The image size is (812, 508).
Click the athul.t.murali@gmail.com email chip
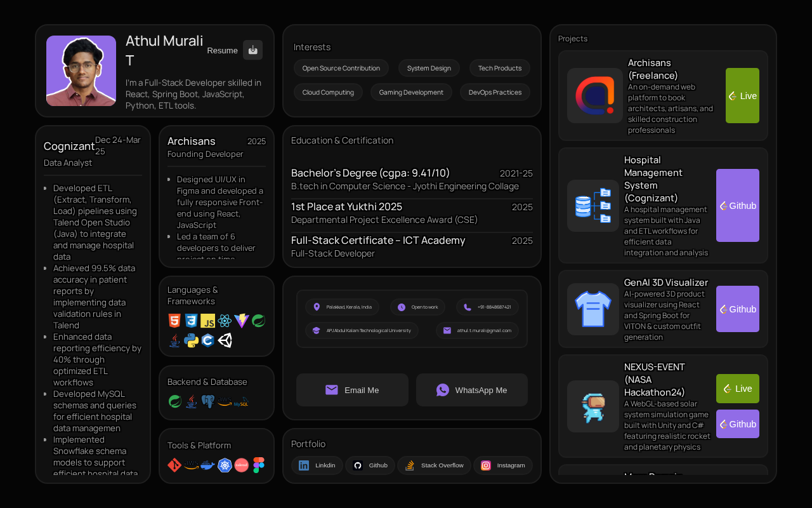click(477, 331)
